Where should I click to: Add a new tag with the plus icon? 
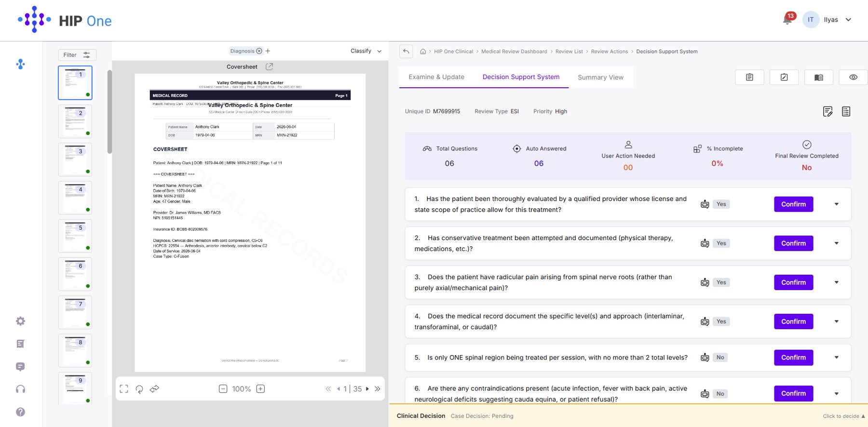point(268,51)
